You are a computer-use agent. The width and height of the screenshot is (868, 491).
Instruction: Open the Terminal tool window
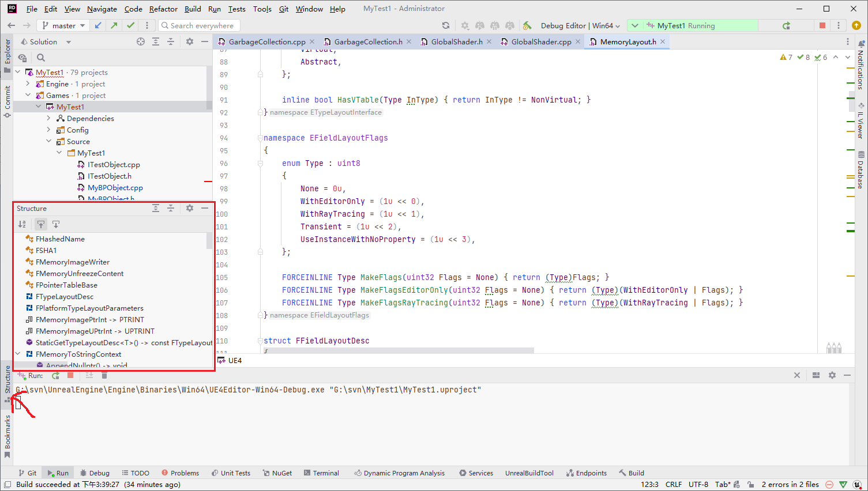tap(321, 473)
